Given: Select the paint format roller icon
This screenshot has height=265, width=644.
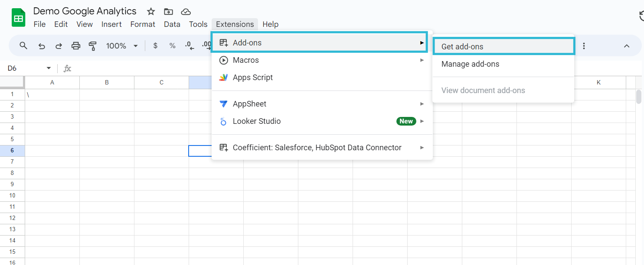Looking at the screenshot, I should click(92, 45).
